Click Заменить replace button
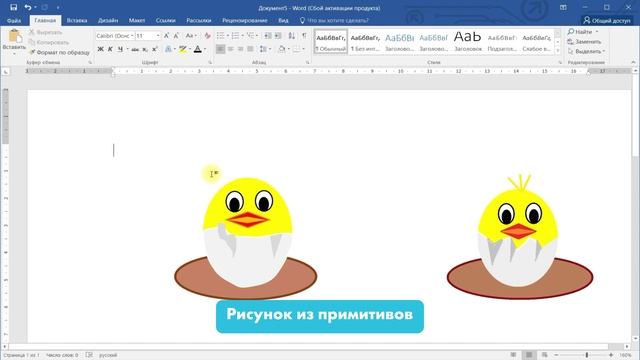640x360 pixels. coord(584,42)
